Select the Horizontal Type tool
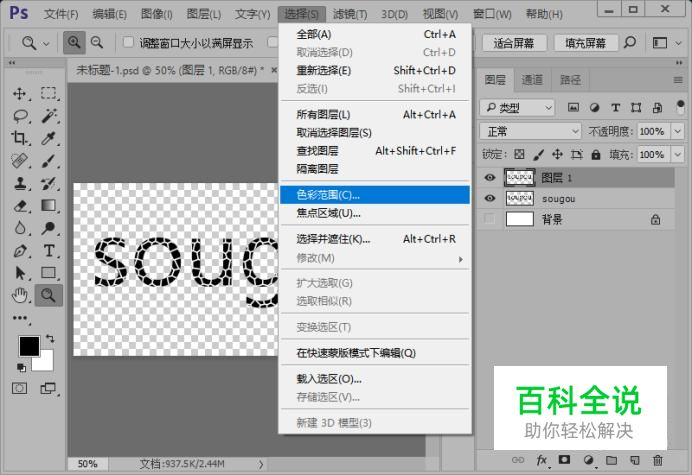The image size is (692, 475). pyautogui.click(x=49, y=251)
